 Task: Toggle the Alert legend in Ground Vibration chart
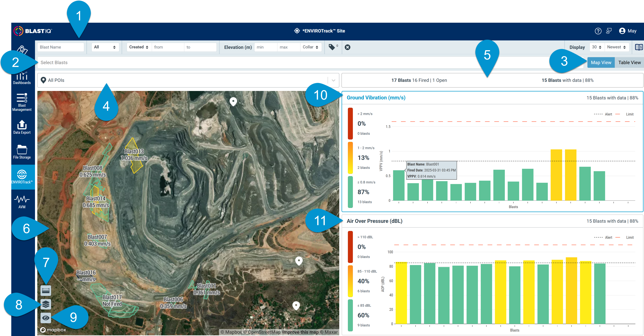click(x=603, y=114)
